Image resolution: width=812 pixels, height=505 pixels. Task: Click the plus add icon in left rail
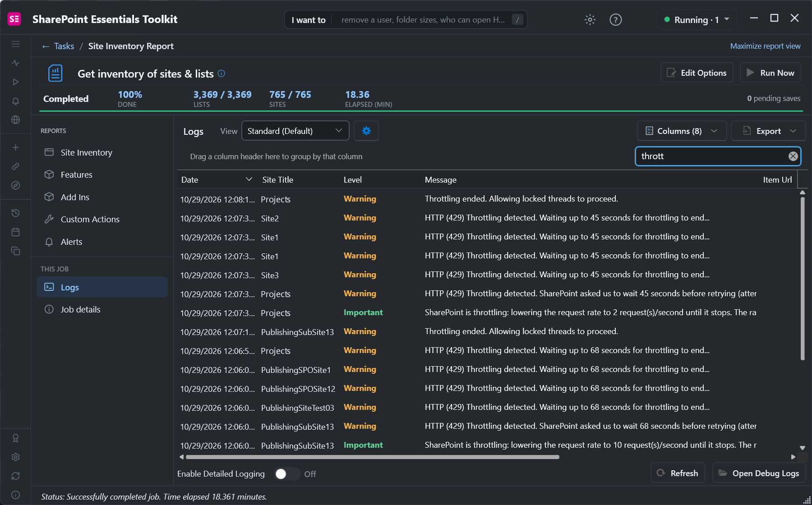(x=15, y=147)
